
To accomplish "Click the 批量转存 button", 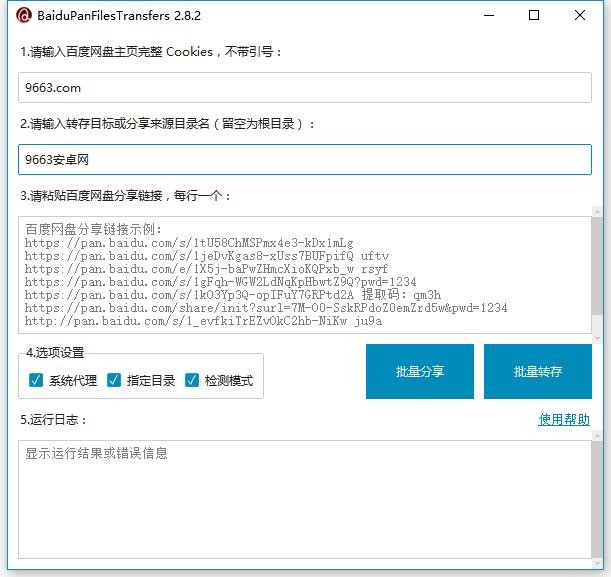I will pos(538,371).
